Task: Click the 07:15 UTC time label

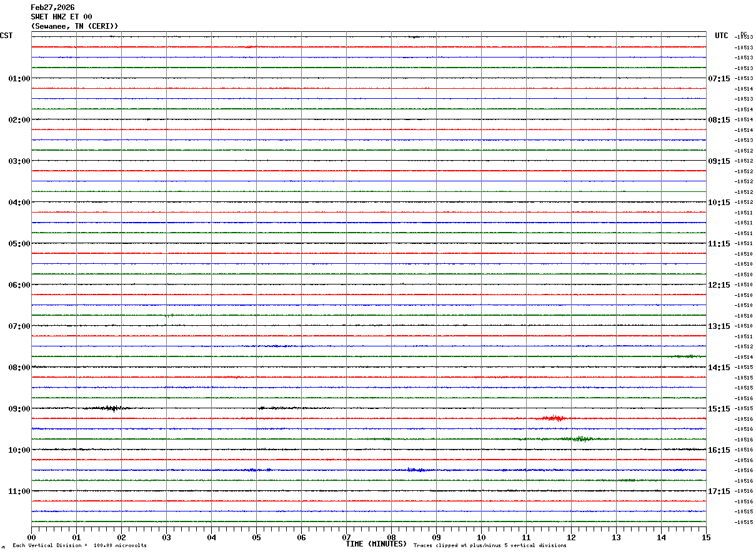Action: click(719, 79)
